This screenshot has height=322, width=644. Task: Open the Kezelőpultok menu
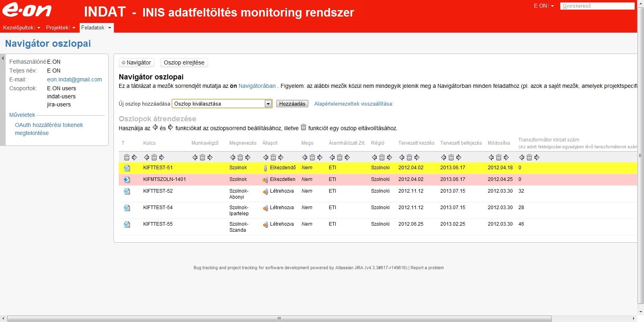pos(19,27)
